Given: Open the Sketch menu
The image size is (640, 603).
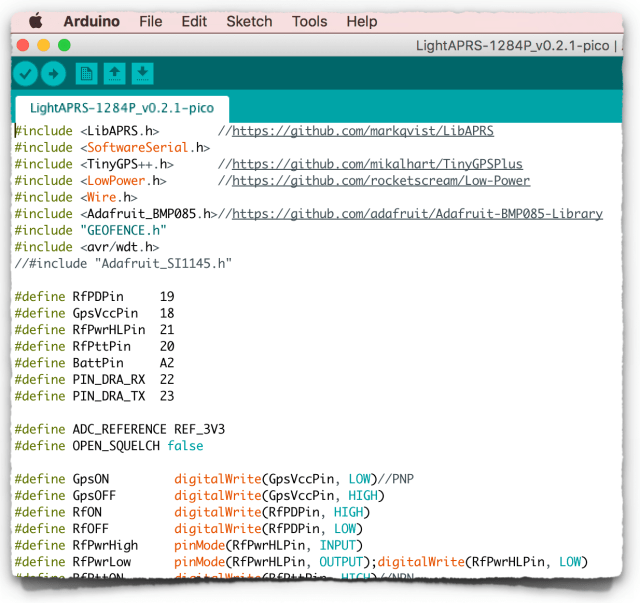Looking at the screenshot, I should tap(249, 21).
